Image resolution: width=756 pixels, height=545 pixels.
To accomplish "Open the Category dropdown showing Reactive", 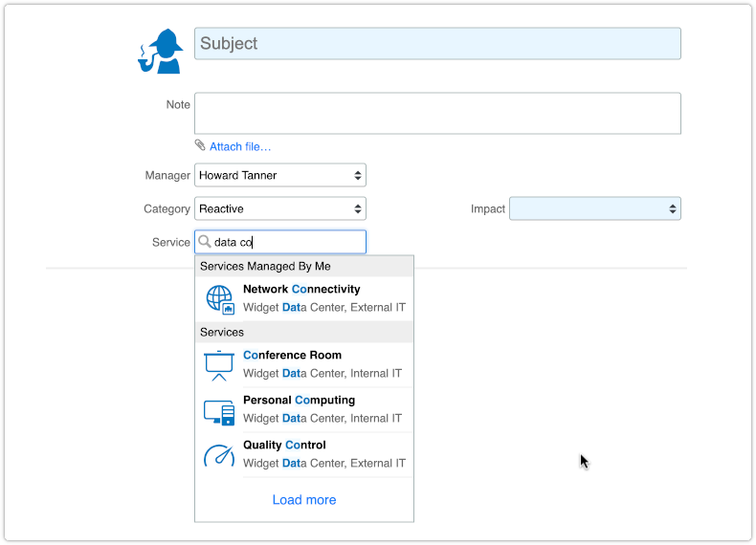I will point(280,208).
